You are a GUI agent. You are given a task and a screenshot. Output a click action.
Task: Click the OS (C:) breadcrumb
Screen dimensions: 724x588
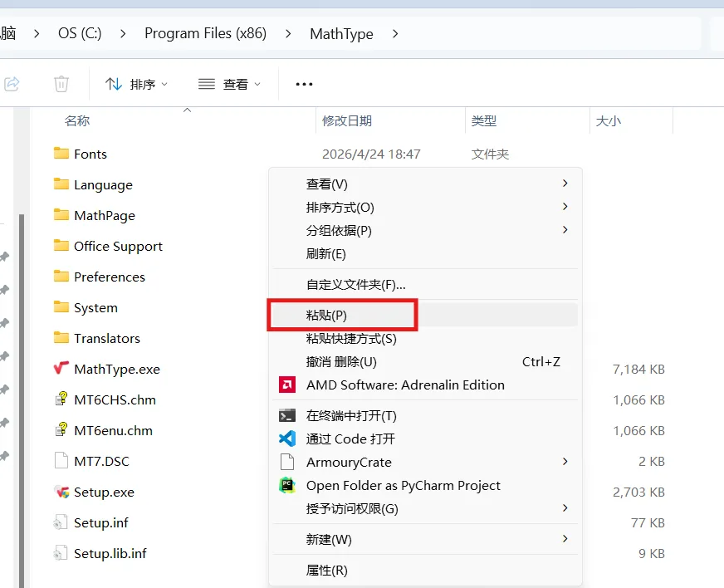coord(80,33)
